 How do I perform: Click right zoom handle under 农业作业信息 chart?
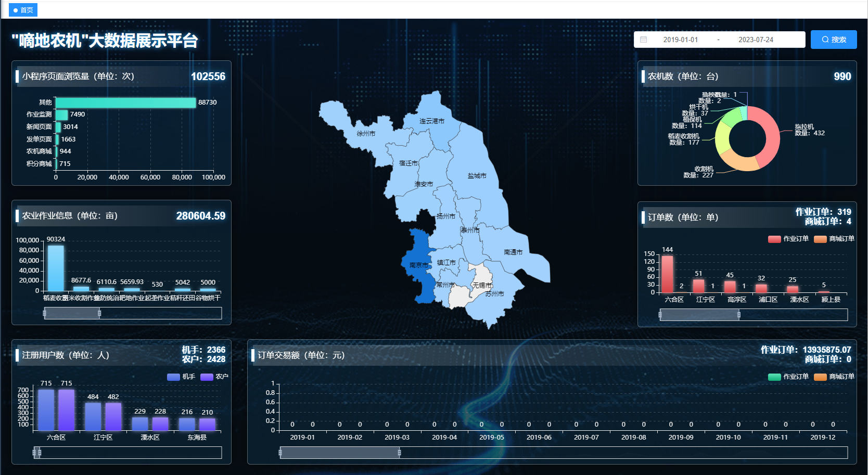click(x=99, y=313)
